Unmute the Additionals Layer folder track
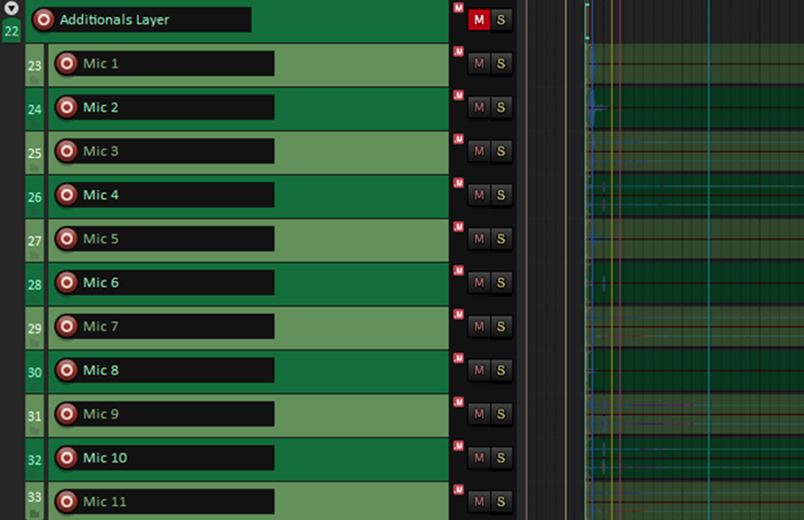This screenshot has height=520, width=804. (x=479, y=20)
